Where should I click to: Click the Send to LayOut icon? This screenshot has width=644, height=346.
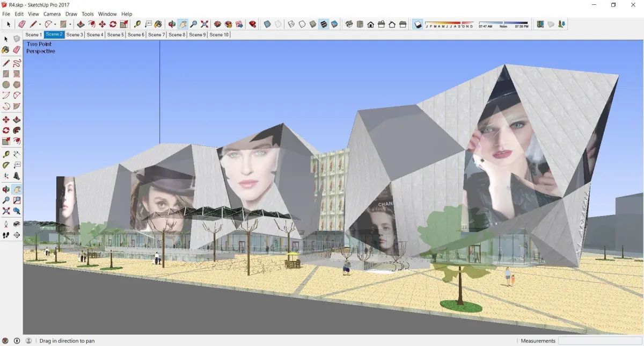[239, 24]
